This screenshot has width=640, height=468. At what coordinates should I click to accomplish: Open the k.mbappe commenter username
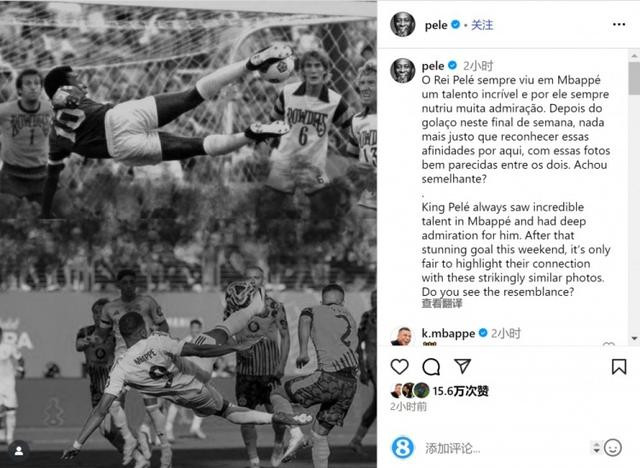point(448,333)
